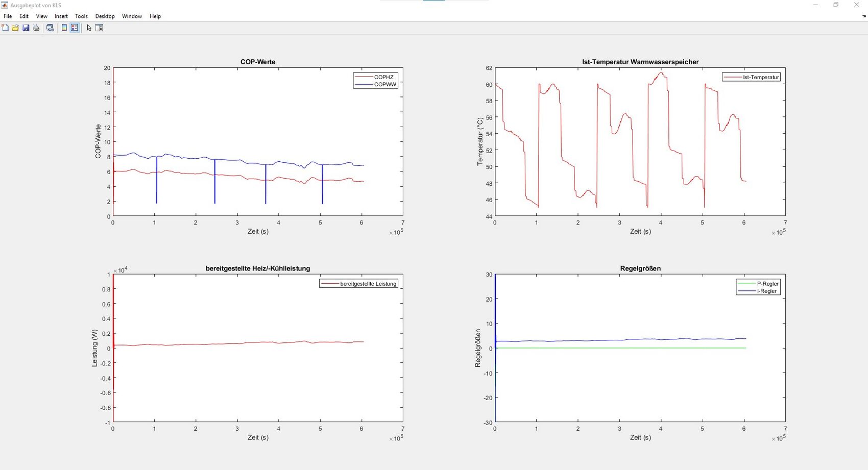This screenshot has height=470, width=868.
Task: Save the figure using the floppy disk icon
Action: pos(26,28)
